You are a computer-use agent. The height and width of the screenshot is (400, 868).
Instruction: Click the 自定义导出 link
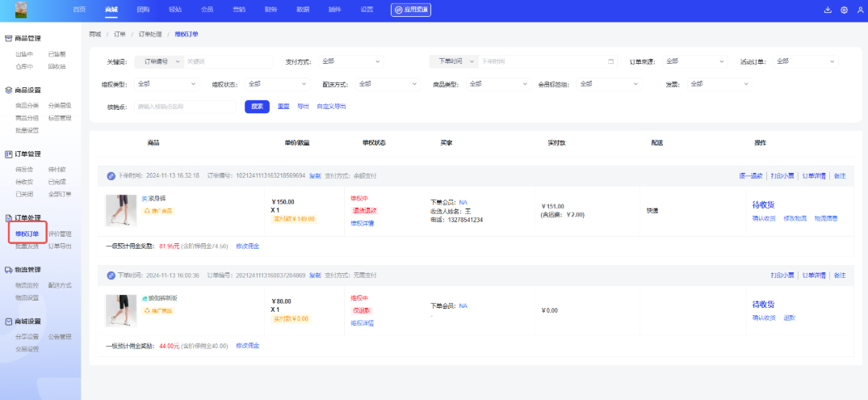pyautogui.click(x=331, y=106)
